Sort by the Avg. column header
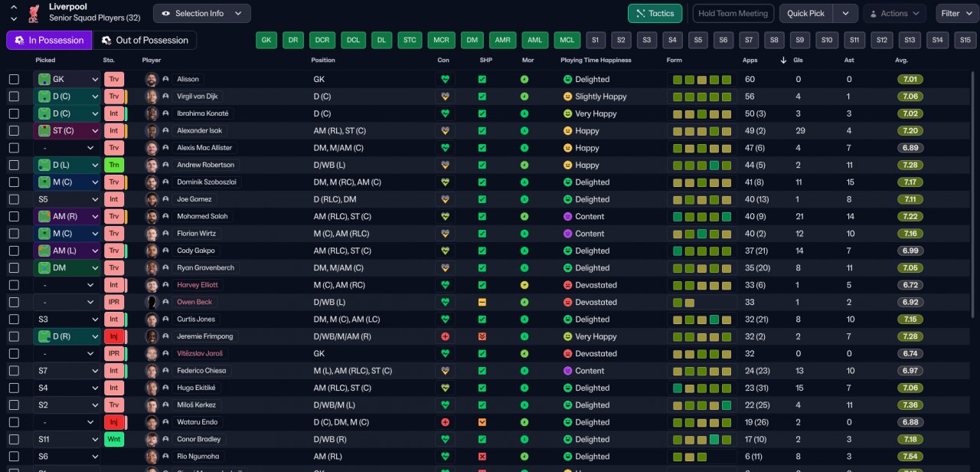Screen dimensions: 980x472 (902, 61)
